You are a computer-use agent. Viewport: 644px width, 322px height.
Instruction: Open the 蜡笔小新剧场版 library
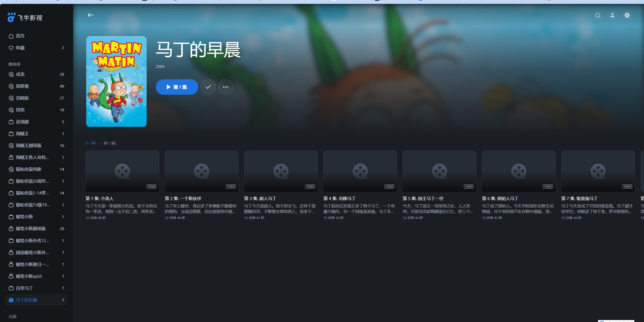click(x=30, y=229)
